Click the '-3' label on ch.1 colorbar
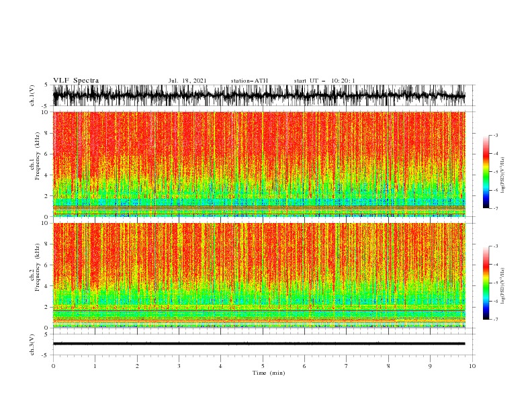This screenshot has height=411, width=532. pos(496,135)
